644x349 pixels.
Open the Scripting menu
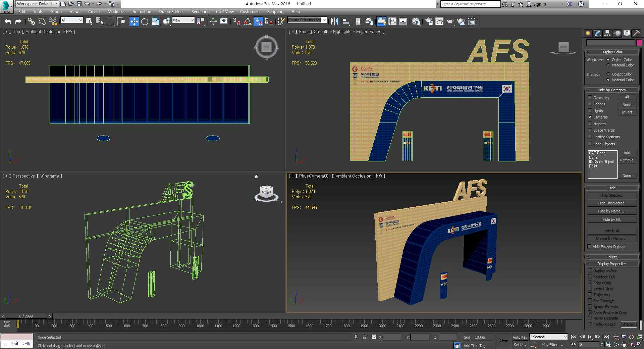point(275,11)
